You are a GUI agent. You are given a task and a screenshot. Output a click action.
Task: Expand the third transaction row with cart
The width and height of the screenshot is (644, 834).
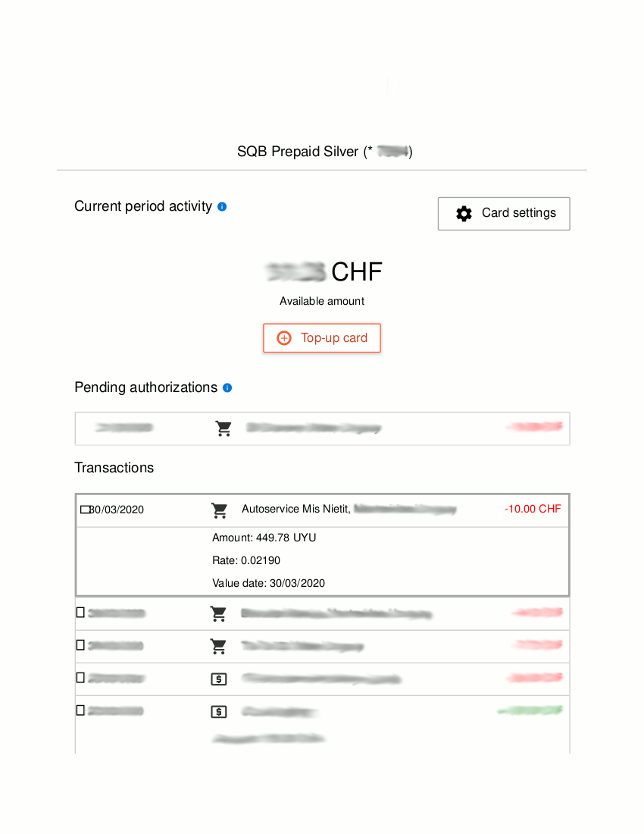click(x=80, y=645)
